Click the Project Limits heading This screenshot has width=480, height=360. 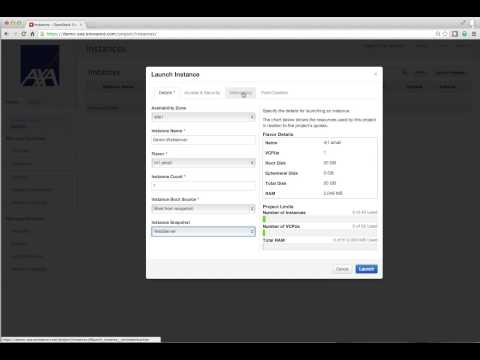pos(278,207)
